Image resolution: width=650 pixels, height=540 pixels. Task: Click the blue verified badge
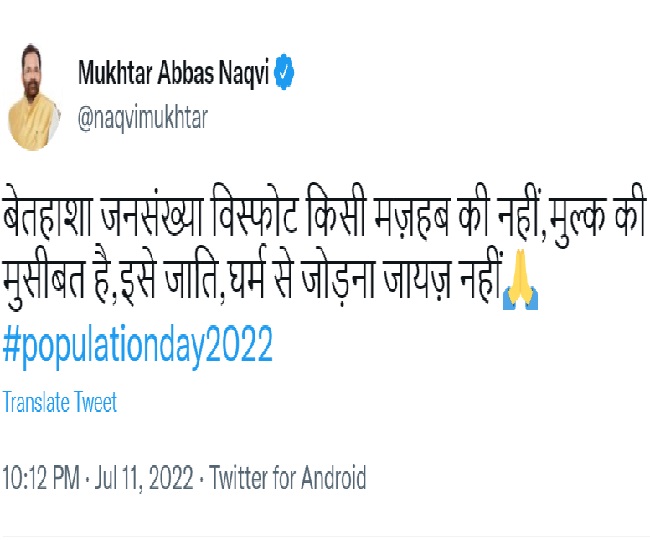tap(284, 73)
